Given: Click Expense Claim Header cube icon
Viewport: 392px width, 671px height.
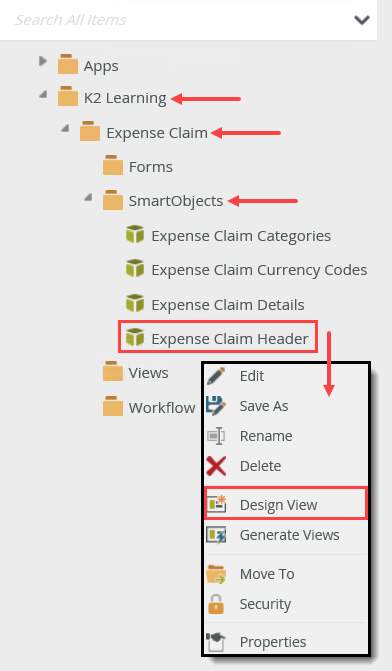Looking at the screenshot, I should coord(135,338).
